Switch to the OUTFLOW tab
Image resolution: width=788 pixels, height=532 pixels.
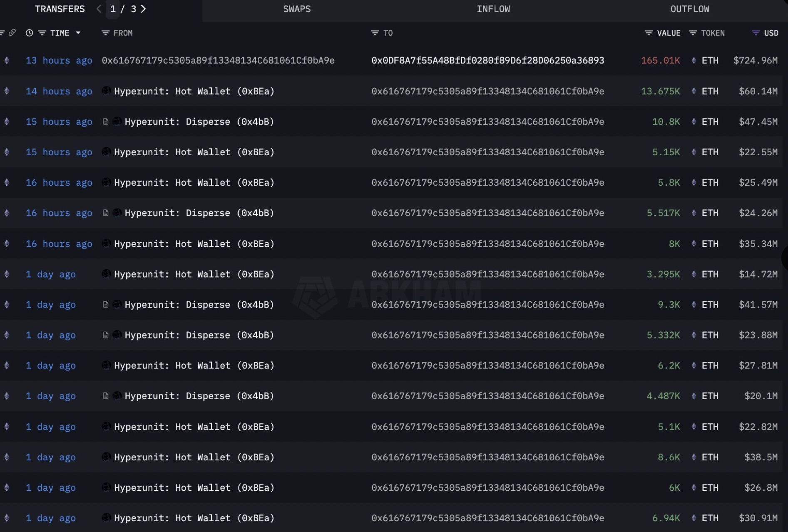tap(689, 9)
